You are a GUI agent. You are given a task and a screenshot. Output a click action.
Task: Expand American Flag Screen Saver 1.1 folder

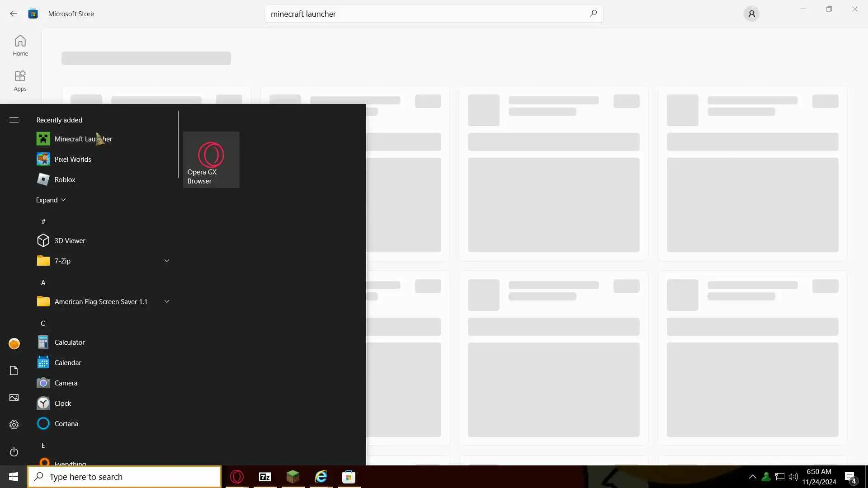click(x=166, y=301)
